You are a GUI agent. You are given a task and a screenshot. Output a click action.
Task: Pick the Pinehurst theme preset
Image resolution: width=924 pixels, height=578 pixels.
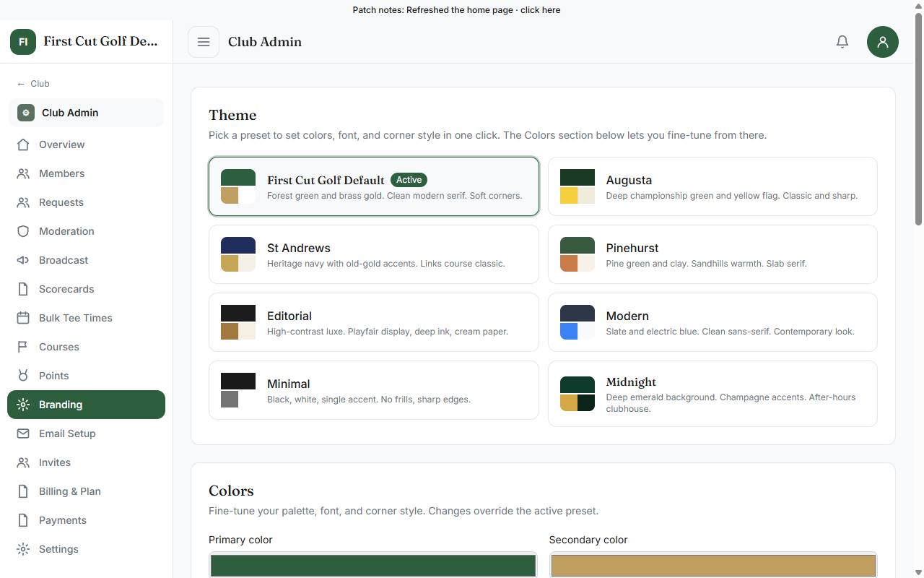click(x=712, y=254)
